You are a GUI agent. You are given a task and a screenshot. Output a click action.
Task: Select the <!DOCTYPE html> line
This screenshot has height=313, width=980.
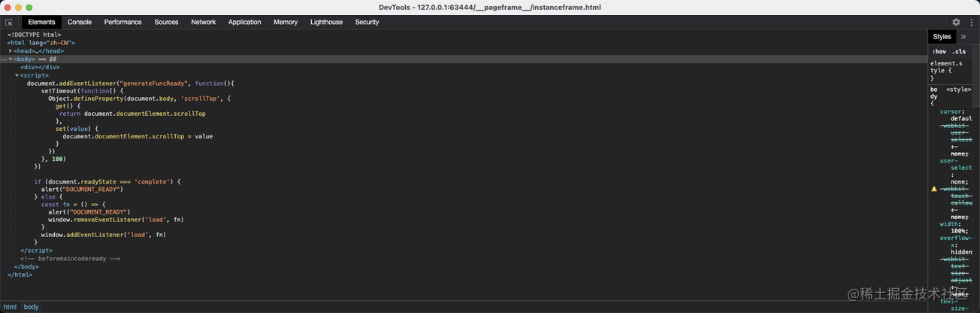coord(35,35)
